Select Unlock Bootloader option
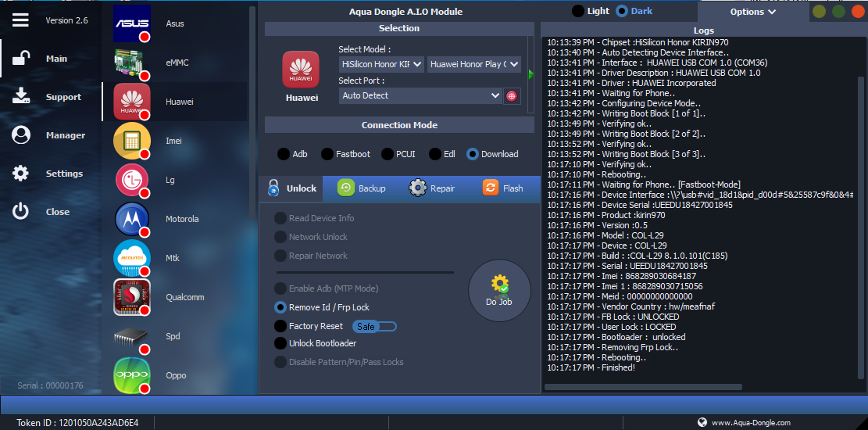This screenshot has width=868, height=430. pyautogui.click(x=280, y=343)
